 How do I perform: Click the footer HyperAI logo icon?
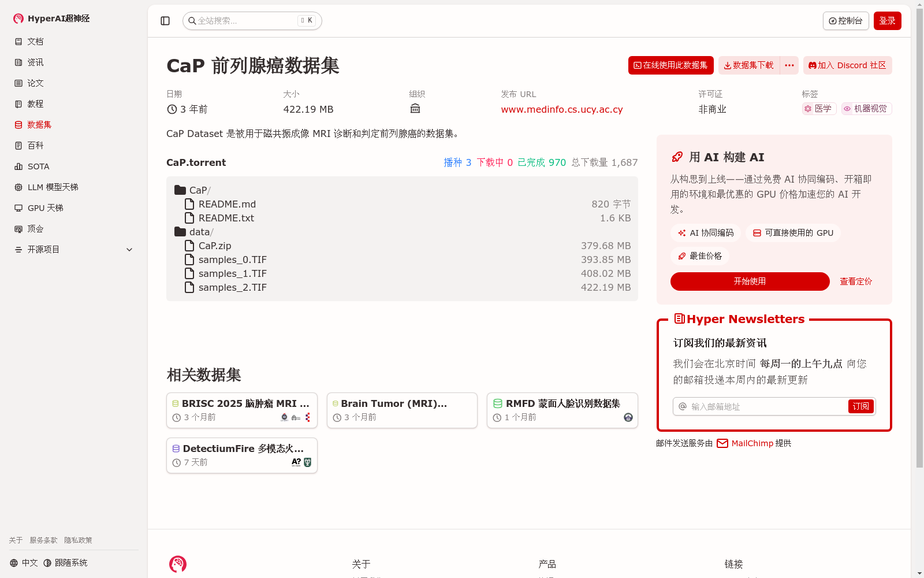pos(178,564)
